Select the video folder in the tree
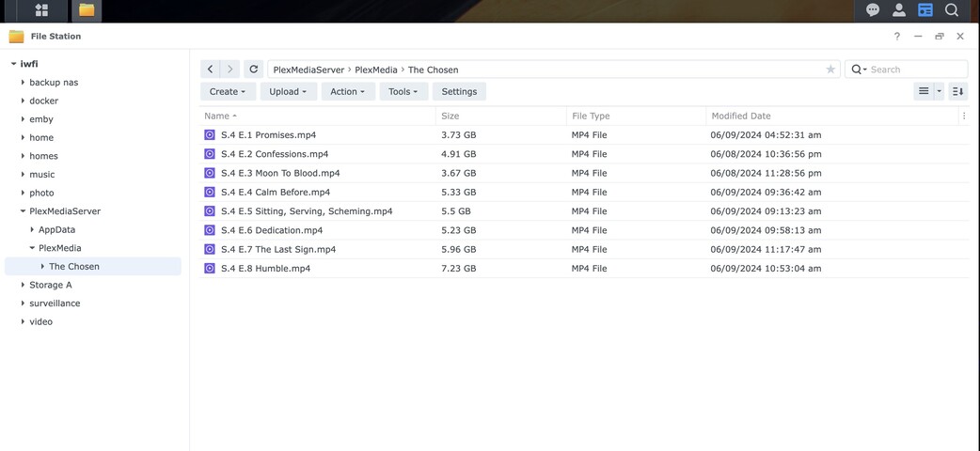The width and height of the screenshot is (980, 451). [x=41, y=321]
